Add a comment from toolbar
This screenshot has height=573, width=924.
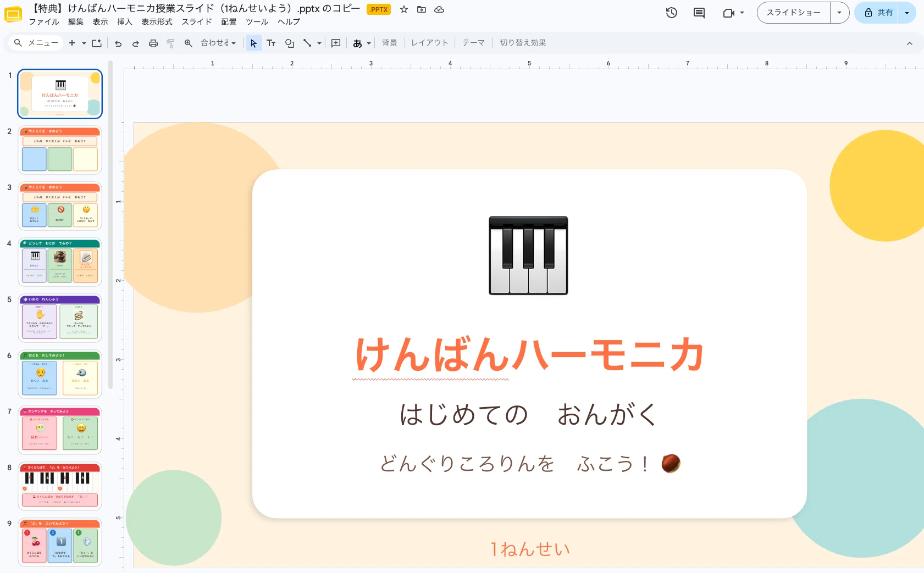[x=336, y=43]
